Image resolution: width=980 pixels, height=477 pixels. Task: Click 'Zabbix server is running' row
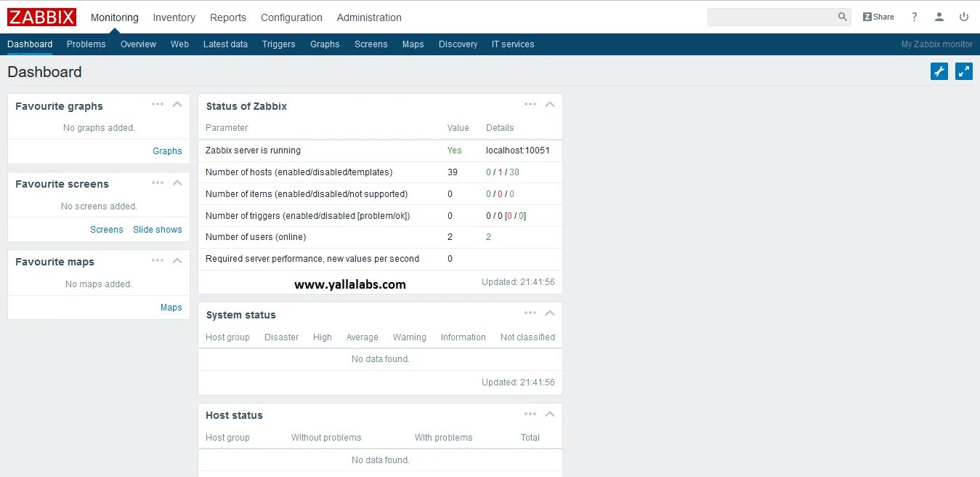click(380, 151)
